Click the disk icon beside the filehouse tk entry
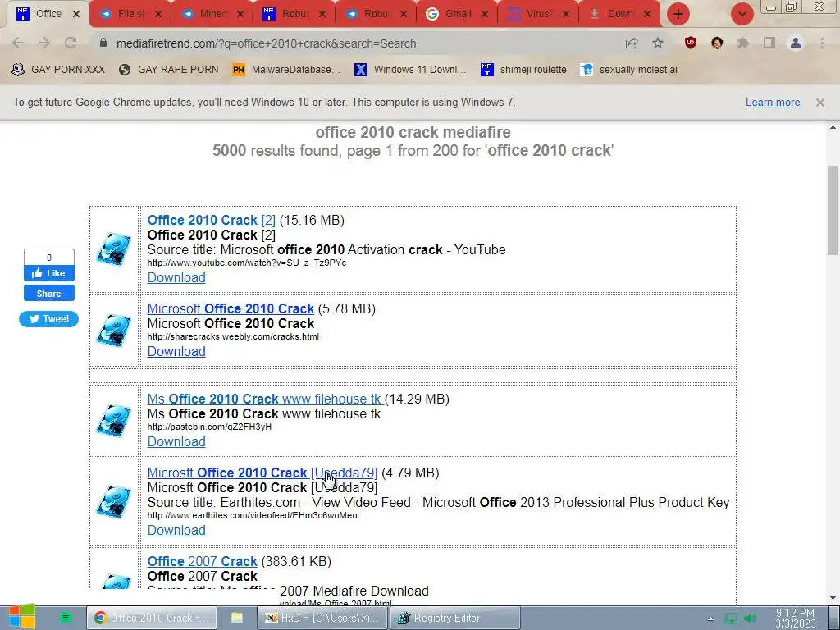Viewport: 840px width, 630px height. (113, 421)
